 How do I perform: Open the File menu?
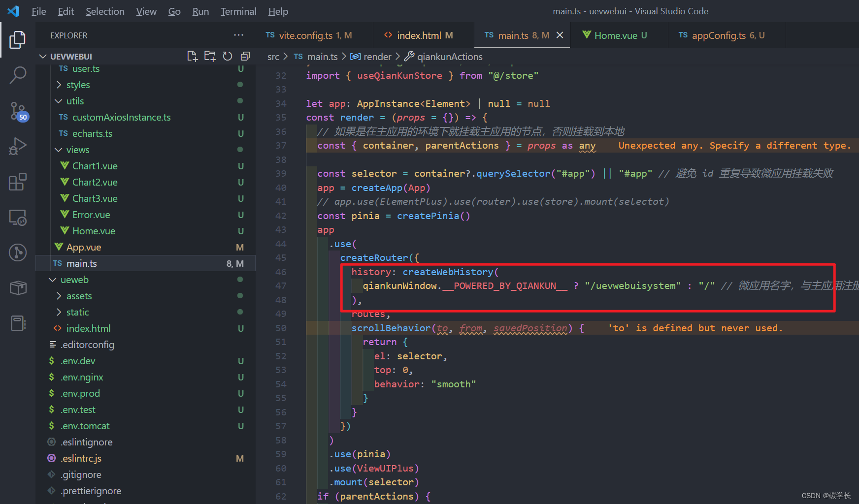pyautogui.click(x=39, y=11)
